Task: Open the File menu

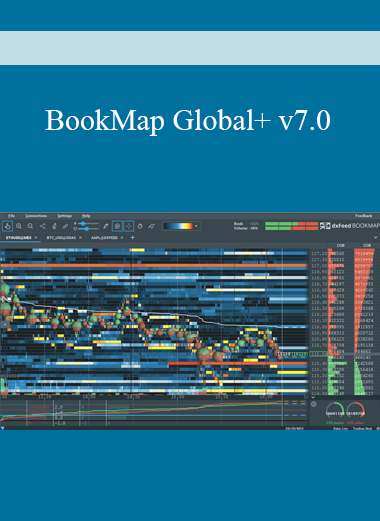Action: pyautogui.click(x=11, y=216)
